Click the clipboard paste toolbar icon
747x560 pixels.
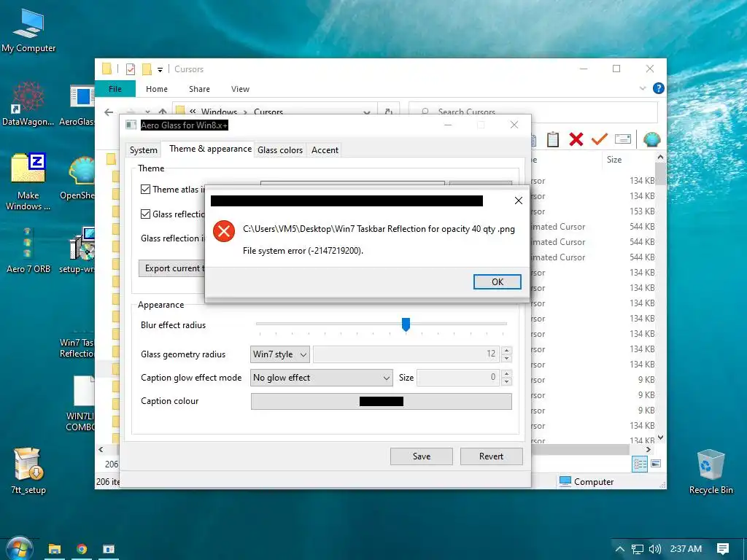[x=553, y=139]
